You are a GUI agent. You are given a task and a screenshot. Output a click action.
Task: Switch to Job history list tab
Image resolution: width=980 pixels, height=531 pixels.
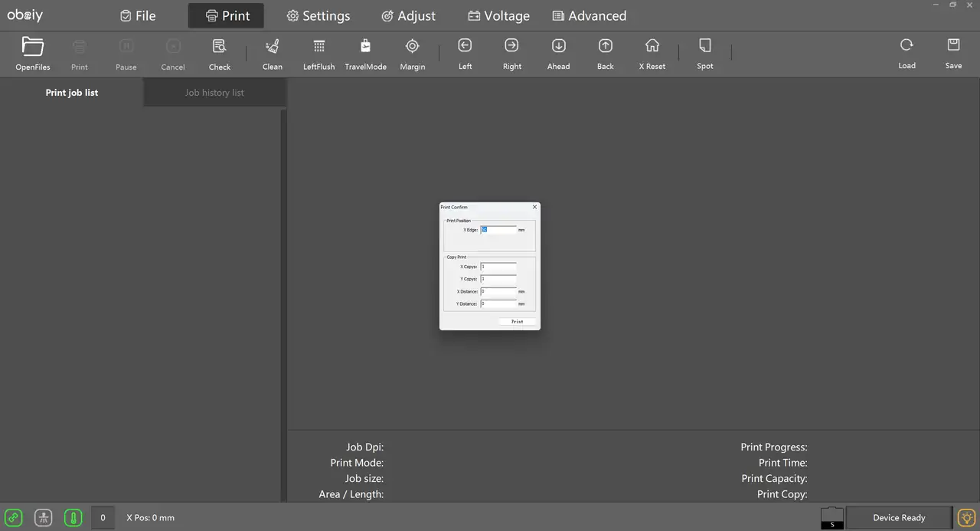(x=214, y=93)
